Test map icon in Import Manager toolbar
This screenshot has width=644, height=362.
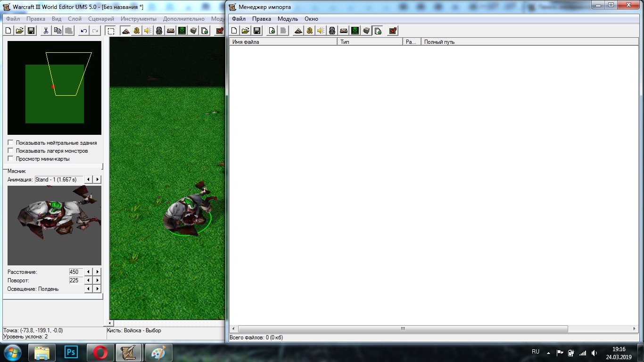(392, 31)
